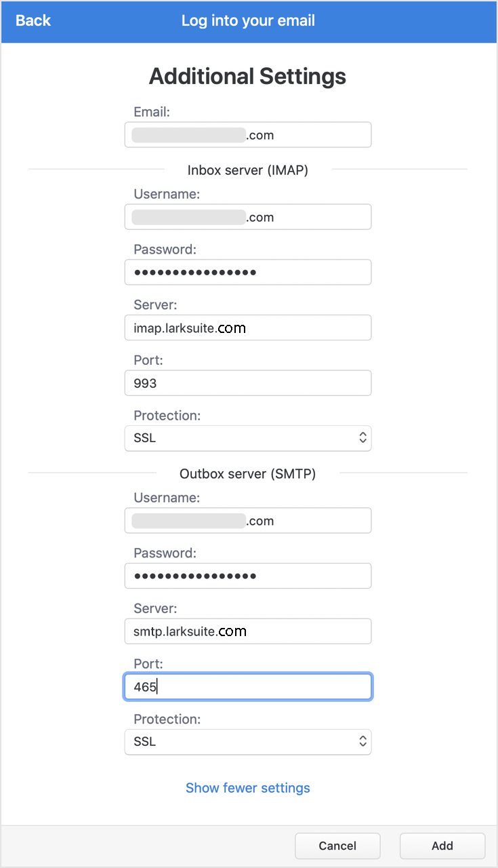Image resolution: width=498 pixels, height=868 pixels.
Task: Edit the IMAP Port field showing 993
Action: pos(248,383)
